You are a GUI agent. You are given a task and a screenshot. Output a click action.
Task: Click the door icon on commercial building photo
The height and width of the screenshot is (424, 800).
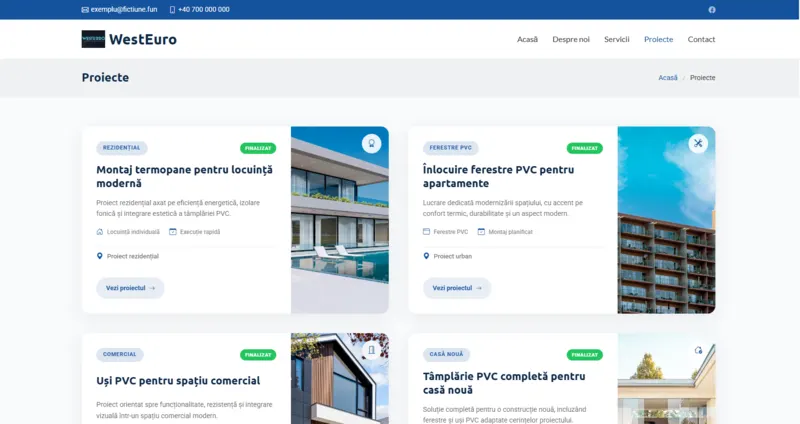371,350
